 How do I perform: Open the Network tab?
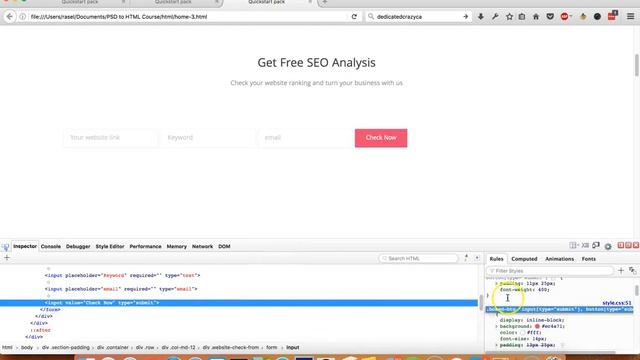pos(202,247)
